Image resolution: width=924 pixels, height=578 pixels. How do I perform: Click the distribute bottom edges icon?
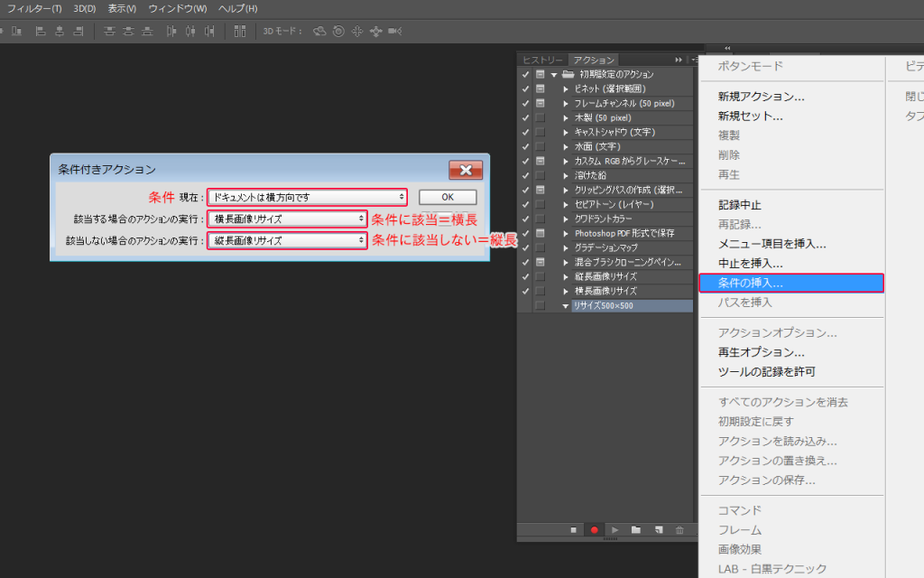(147, 32)
